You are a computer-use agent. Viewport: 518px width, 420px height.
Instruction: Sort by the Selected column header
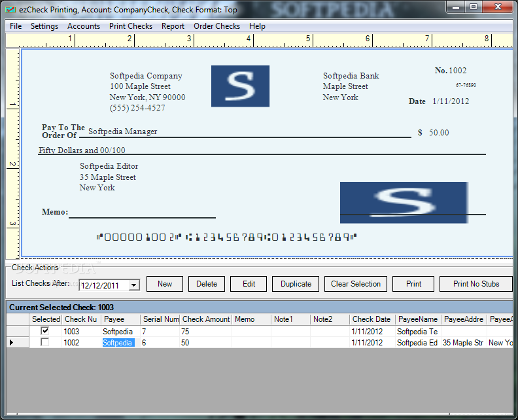pos(46,319)
